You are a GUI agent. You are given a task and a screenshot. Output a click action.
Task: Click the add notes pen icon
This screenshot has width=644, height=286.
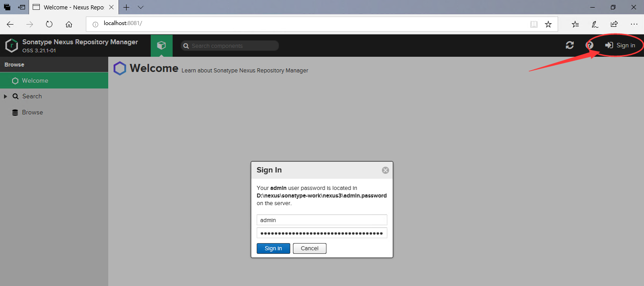[x=595, y=24]
